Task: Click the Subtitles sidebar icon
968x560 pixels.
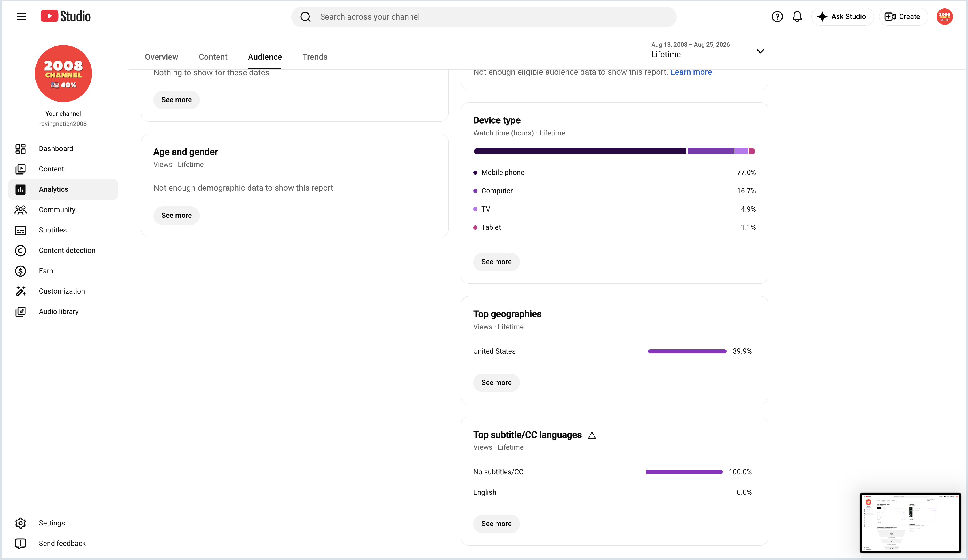Action: point(20,230)
